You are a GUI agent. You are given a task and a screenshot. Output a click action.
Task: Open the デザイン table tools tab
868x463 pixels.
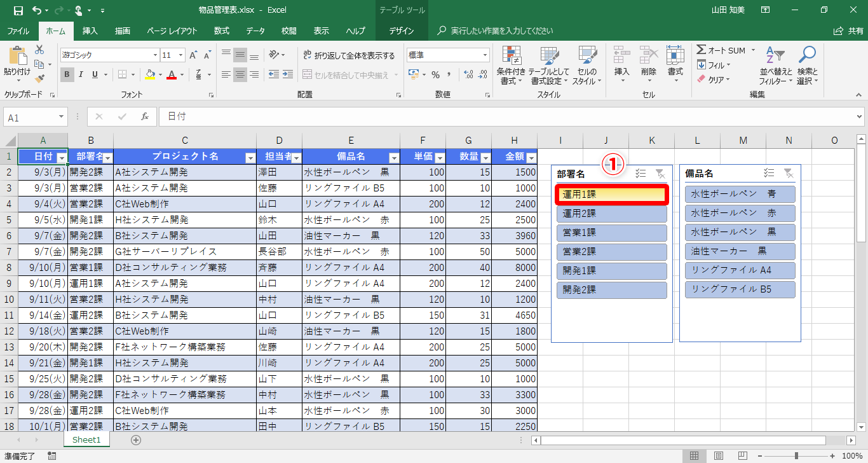click(402, 31)
